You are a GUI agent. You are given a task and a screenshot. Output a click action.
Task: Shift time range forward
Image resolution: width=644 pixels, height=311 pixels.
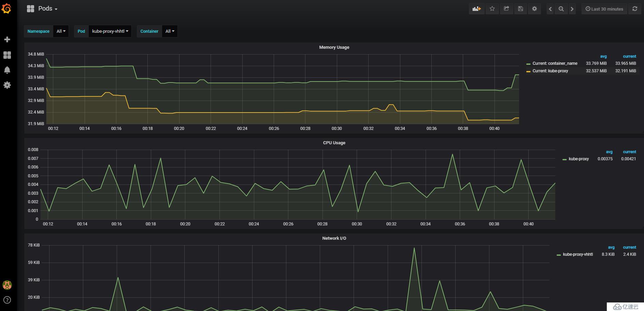coord(572,9)
